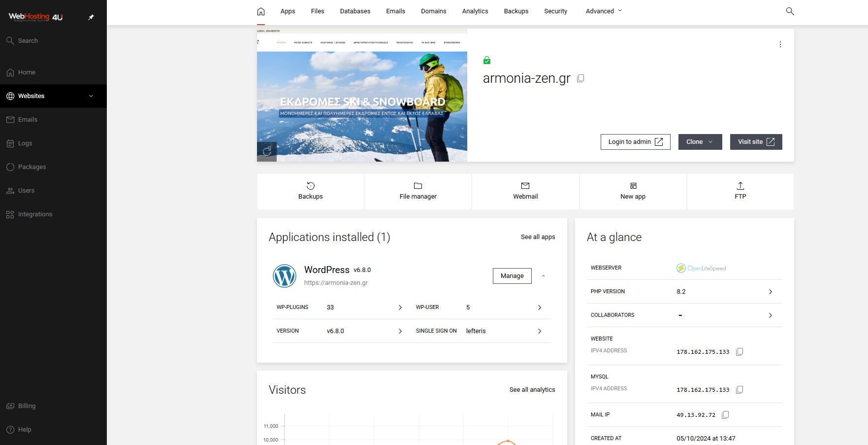Open the Advanced dropdown menu

coord(603,11)
